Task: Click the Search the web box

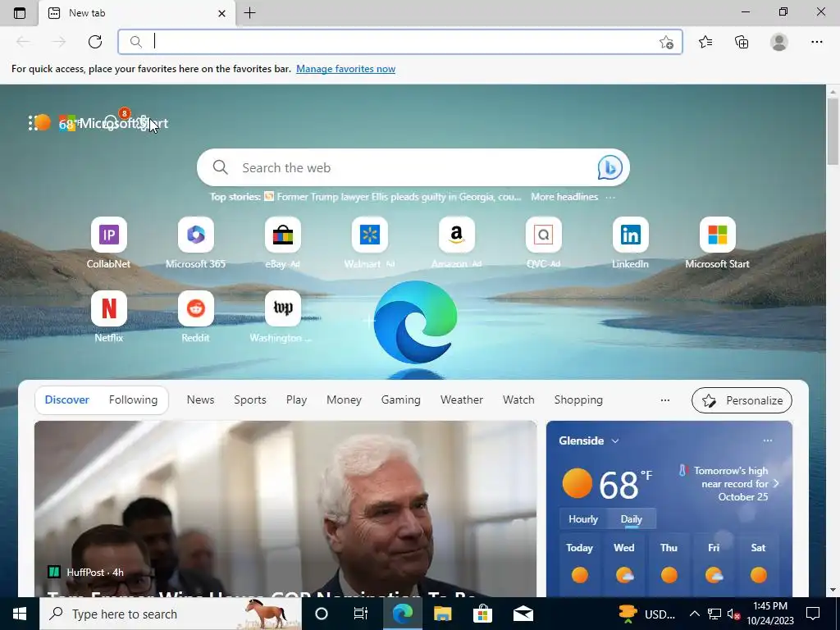Action: pos(413,167)
